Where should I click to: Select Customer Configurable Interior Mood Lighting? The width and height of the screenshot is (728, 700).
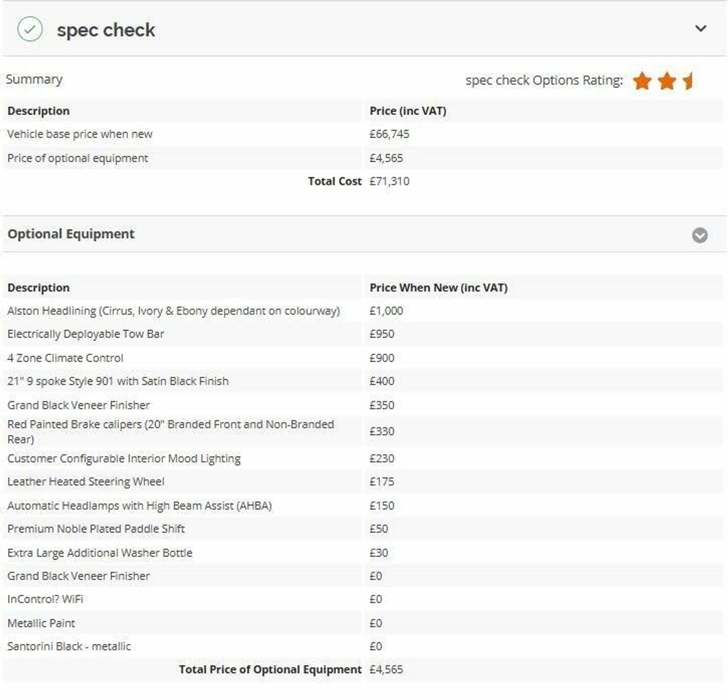[x=363, y=458]
